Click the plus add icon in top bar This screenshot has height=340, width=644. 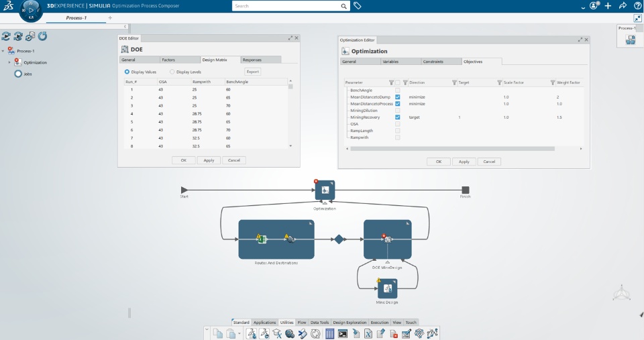608,6
